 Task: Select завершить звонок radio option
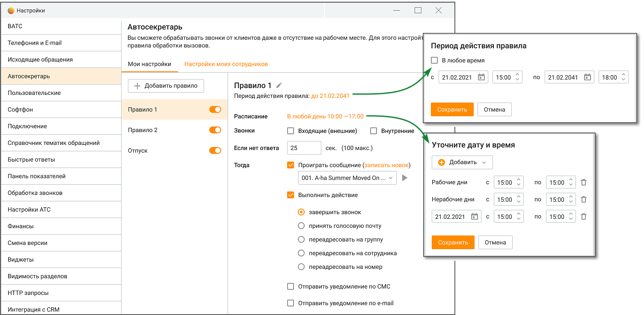[301, 212]
